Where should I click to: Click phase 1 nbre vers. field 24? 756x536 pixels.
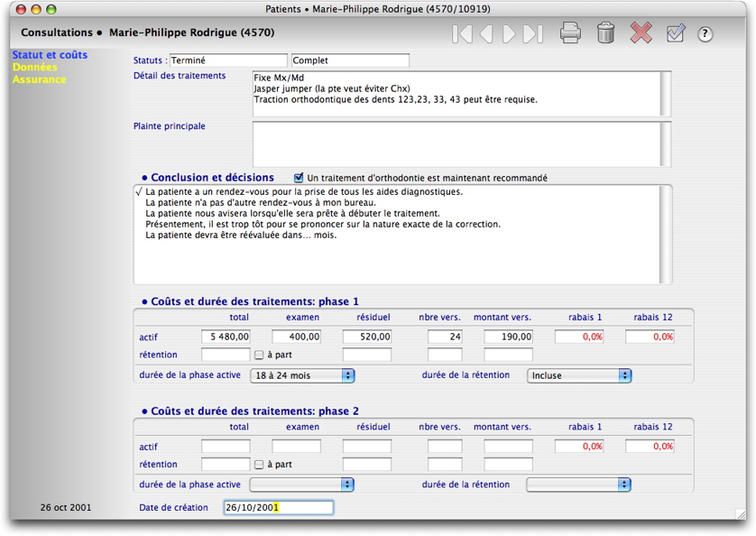(445, 337)
